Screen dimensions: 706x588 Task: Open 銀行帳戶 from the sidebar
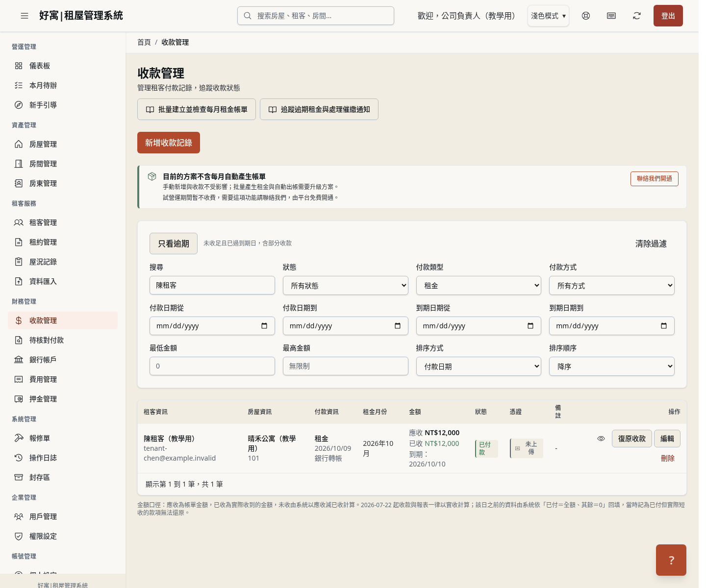coord(63,360)
